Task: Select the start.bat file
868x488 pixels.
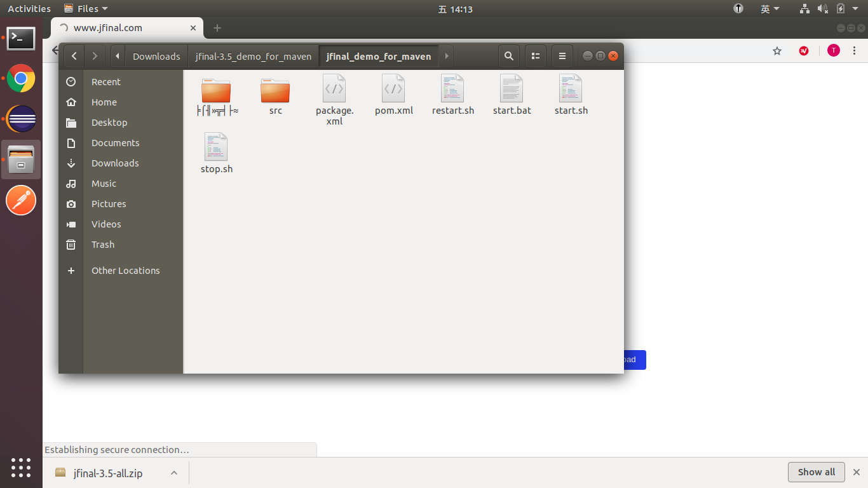Action: (512, 95)
